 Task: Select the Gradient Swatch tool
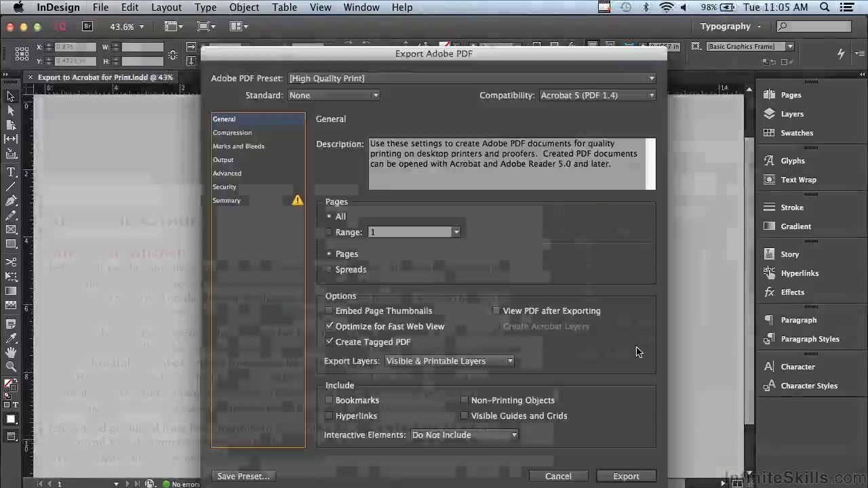click(11, 291)
